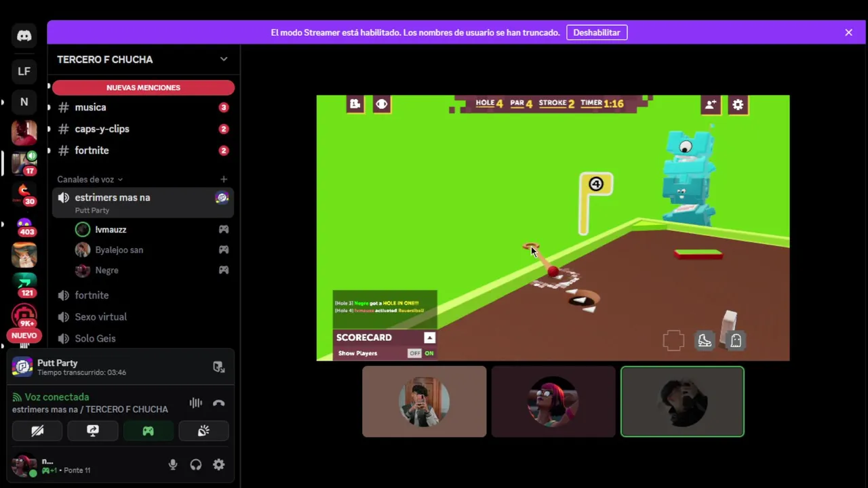Disable streamer mode with Deshabilitar
The width and height of the screenshot is (868, 488).
click(597, 33)
